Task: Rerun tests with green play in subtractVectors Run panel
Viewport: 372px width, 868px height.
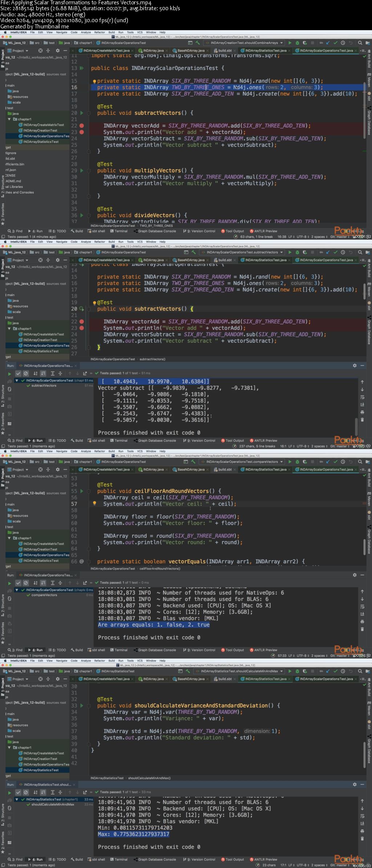Action: 9,373
